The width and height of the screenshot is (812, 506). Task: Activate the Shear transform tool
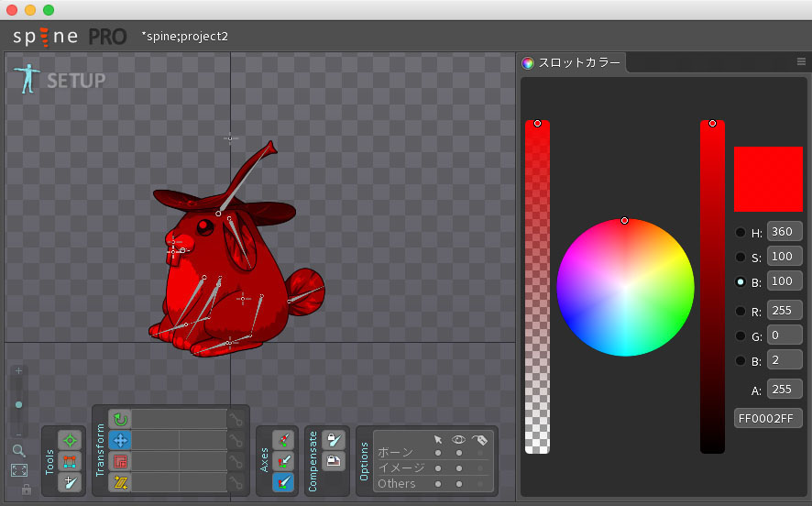point(120,483)
